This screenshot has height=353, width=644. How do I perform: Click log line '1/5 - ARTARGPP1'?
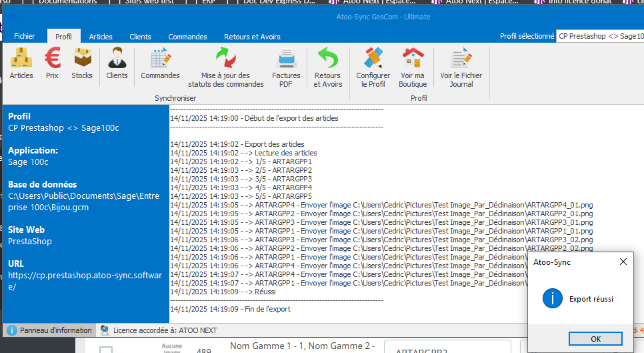click(x=241, y=161)
